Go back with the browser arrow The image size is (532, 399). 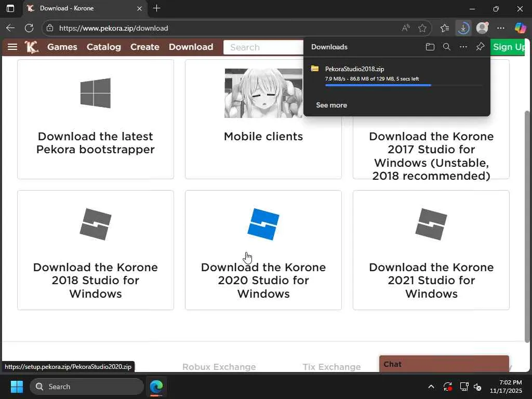pyautogui.click(x=10, y=28)
